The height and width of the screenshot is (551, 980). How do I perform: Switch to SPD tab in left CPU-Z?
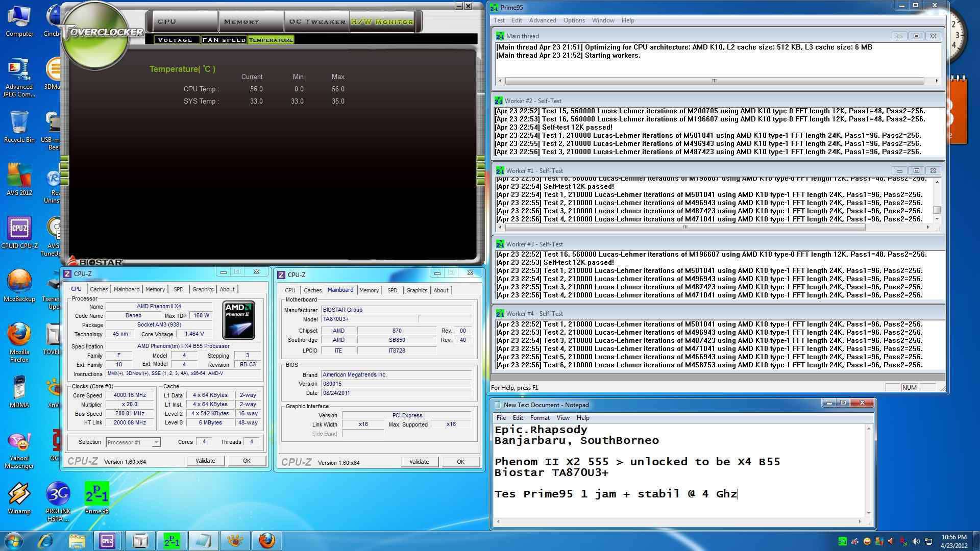tap(178, 289)
